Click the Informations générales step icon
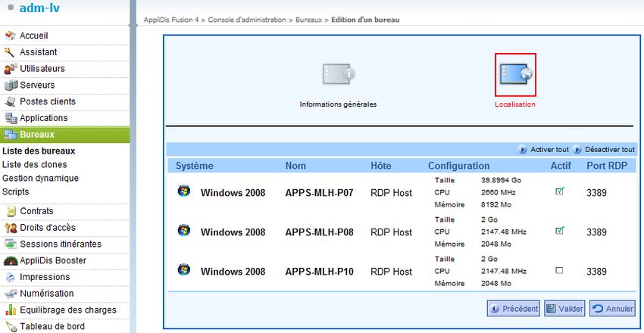 pos(339,74)
